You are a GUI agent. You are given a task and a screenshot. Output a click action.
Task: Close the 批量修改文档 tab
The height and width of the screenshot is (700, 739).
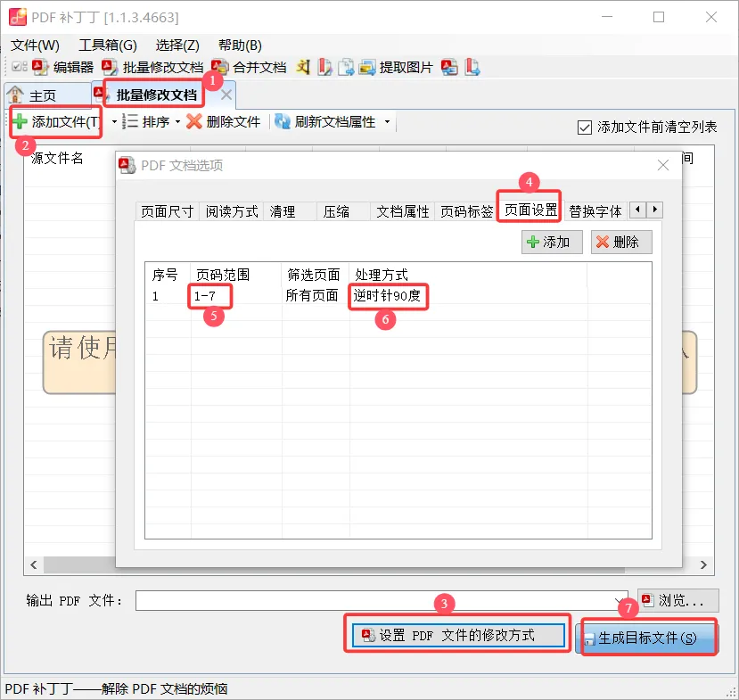(226, 95)
